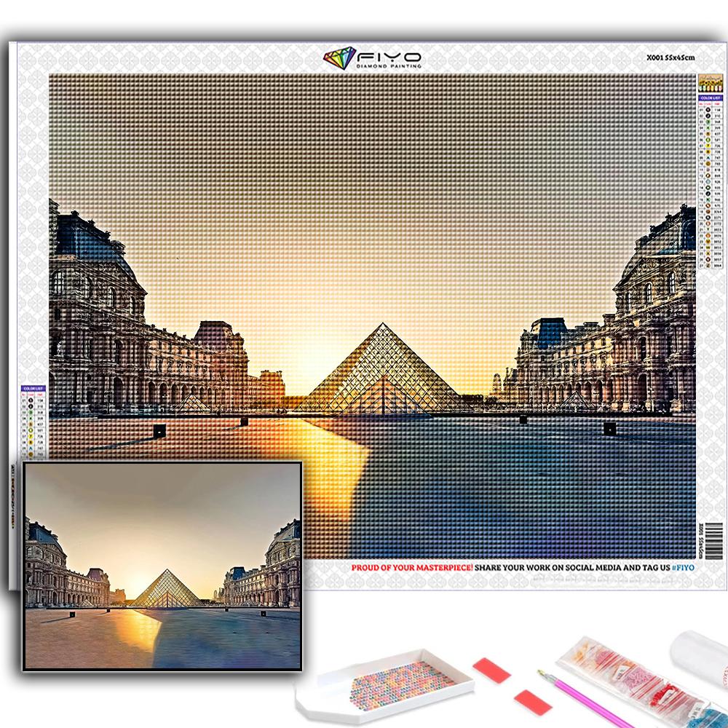728x728 pixels.
Task: Click the small thumbnail above right color list
Action: 709,83
